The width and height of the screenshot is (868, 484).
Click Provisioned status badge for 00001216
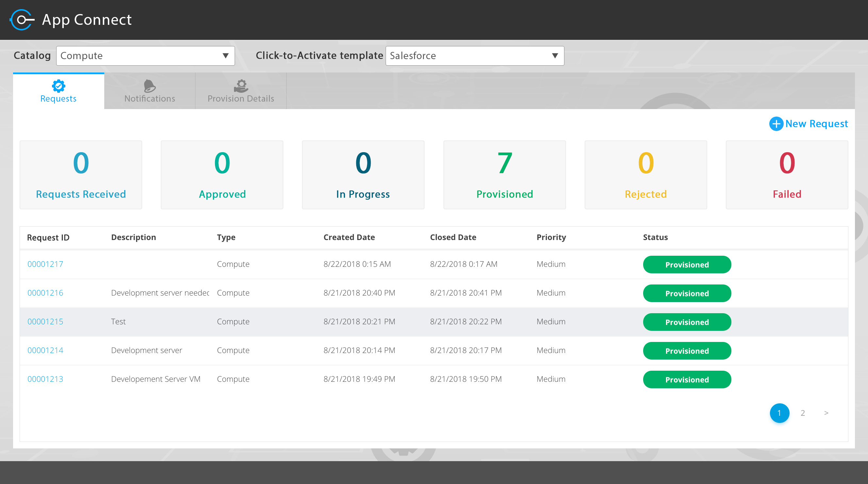687,293
